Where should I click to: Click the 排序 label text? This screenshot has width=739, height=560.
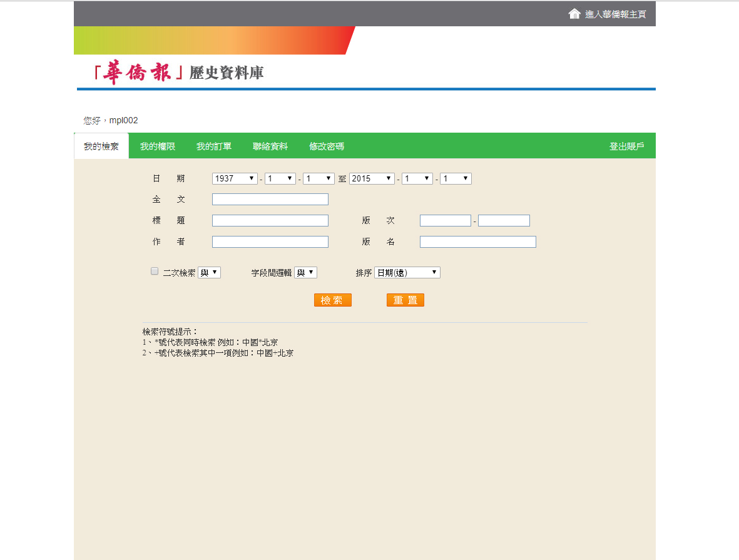[364, 273]
